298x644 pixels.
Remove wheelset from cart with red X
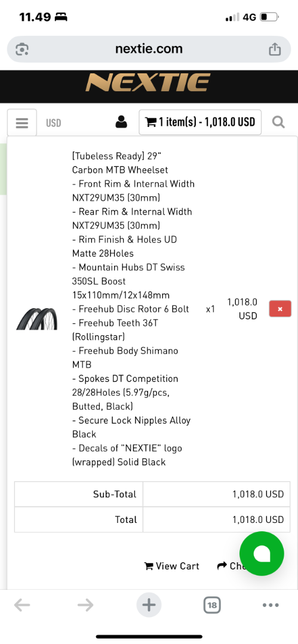280,309
